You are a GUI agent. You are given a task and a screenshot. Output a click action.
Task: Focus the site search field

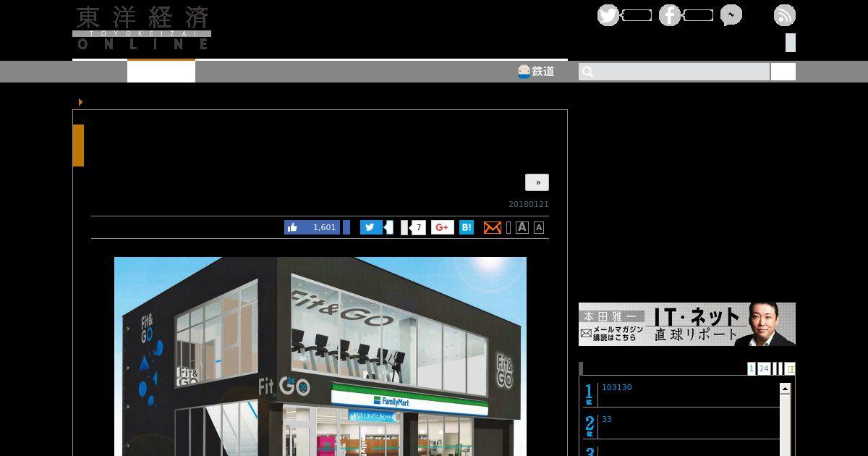[674, 72]
